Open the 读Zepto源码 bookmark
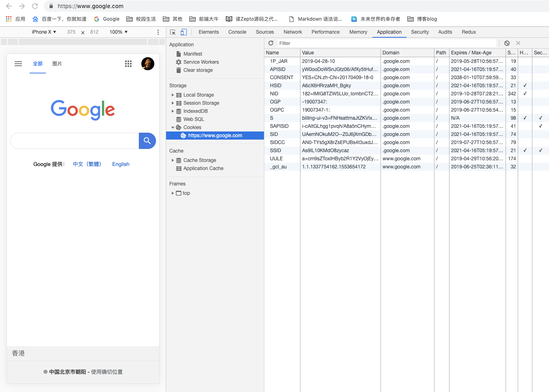549x392 pixels. [252, 19]
